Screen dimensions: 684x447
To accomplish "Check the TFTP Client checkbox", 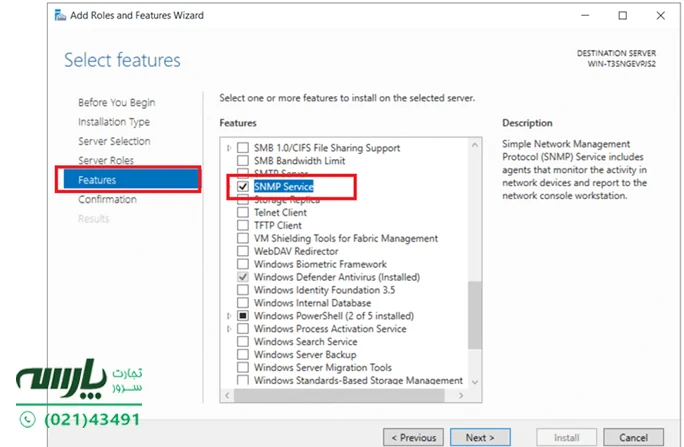I will pos(243,225).
